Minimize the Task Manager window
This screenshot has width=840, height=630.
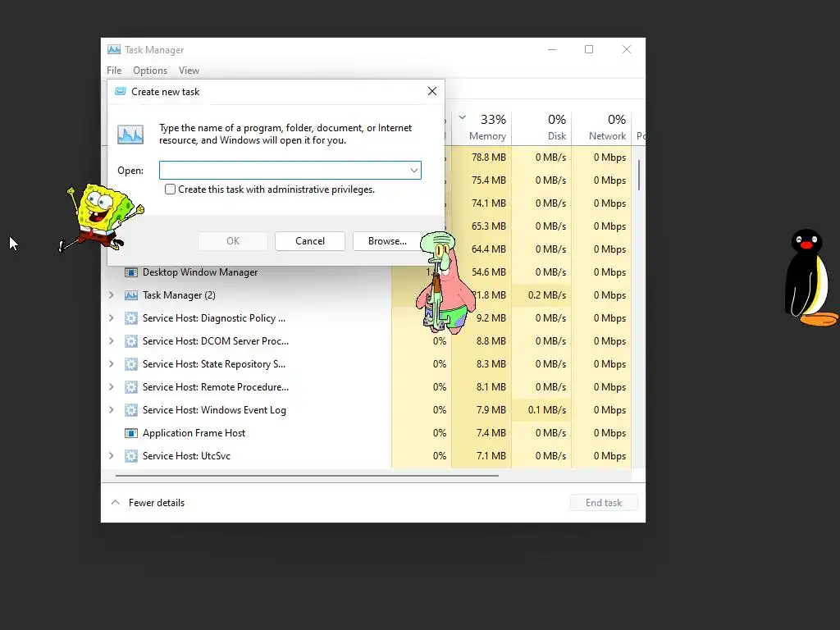[x=552, y=49]
